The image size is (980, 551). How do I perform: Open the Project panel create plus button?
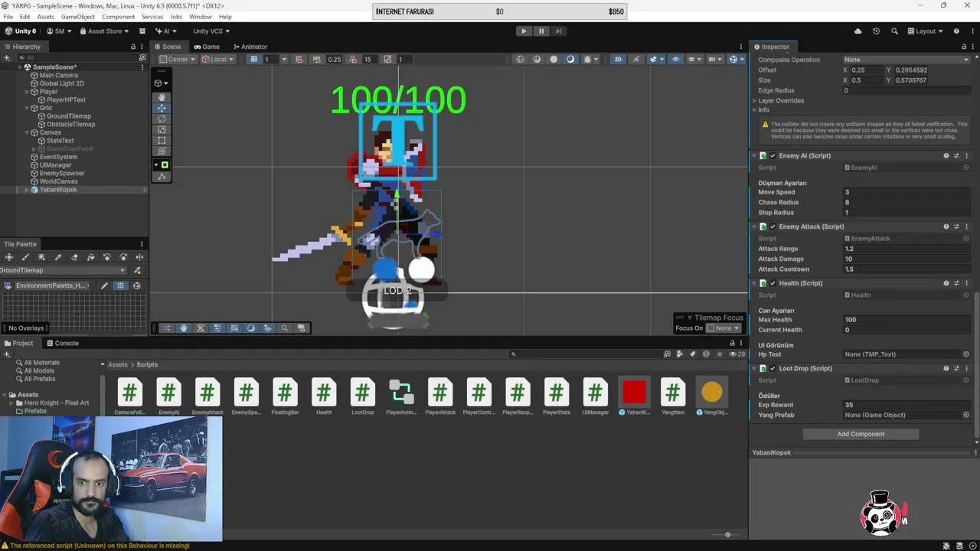[7, 354]
